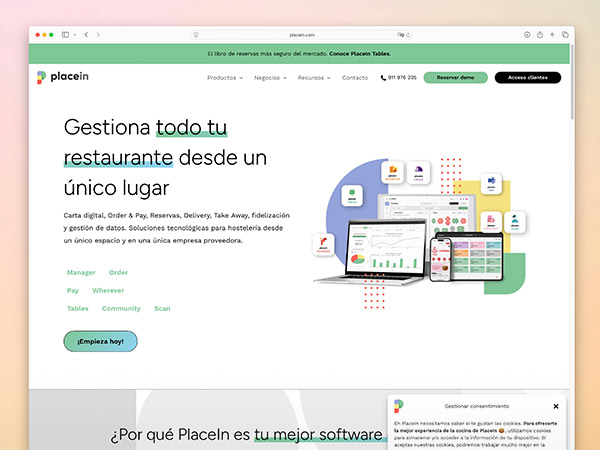
Task: Call phone number 911 976 235 link
Action: tap(402, 78)
